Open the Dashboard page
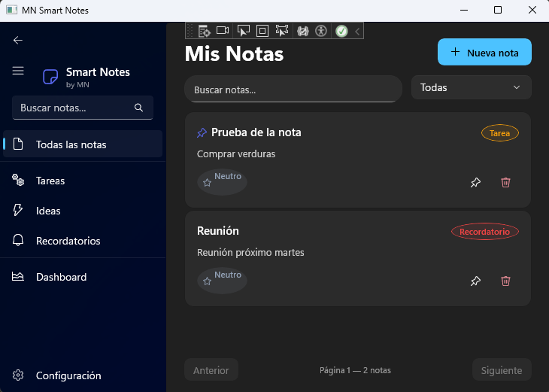The image size is (549, 392). (x=83, y=277)
